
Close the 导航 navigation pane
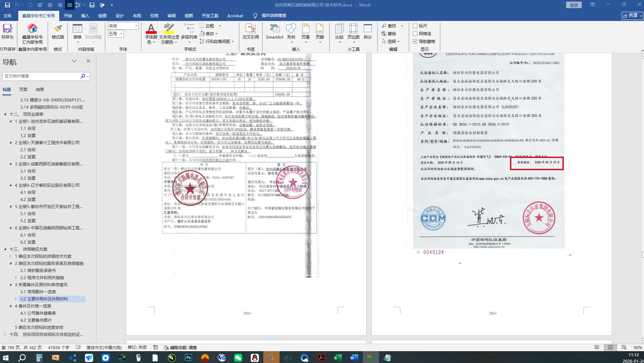pyautogui.click(x=88, y=61)
